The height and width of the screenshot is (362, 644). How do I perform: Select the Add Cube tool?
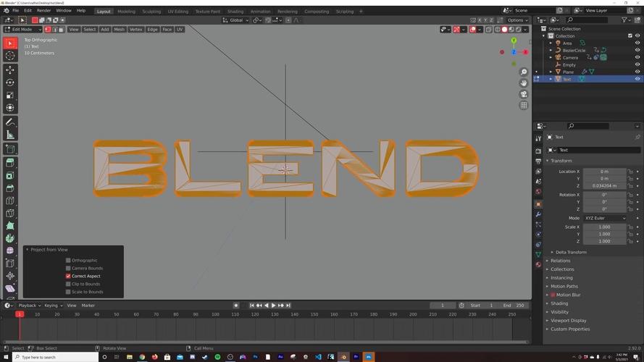pos(10,149)
